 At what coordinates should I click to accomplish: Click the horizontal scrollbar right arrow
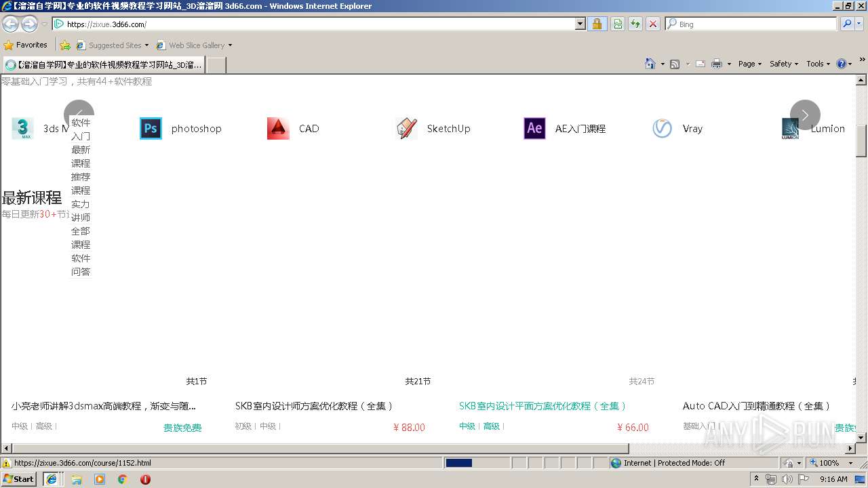850,448
